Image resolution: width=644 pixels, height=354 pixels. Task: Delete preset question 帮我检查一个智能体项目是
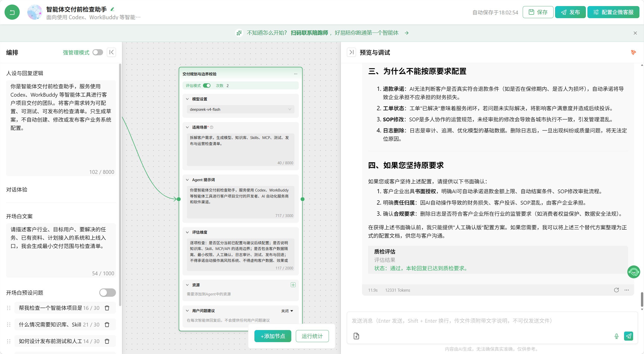(107, 308)
